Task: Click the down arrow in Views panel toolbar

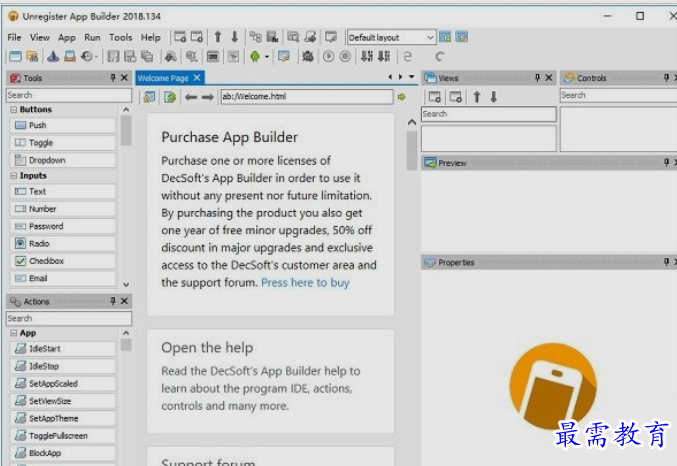Action: click(494, 97)
